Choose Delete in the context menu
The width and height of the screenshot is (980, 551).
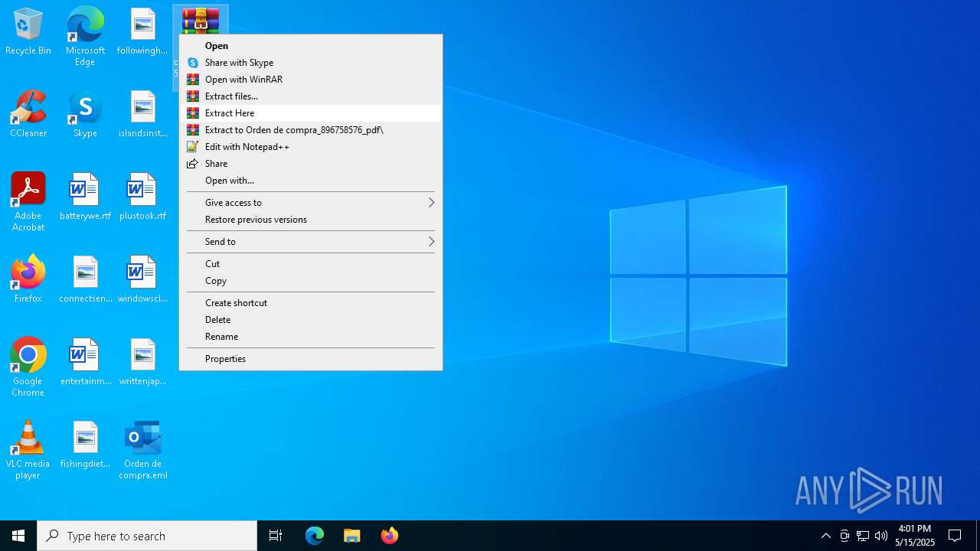[x=311, y=320]
